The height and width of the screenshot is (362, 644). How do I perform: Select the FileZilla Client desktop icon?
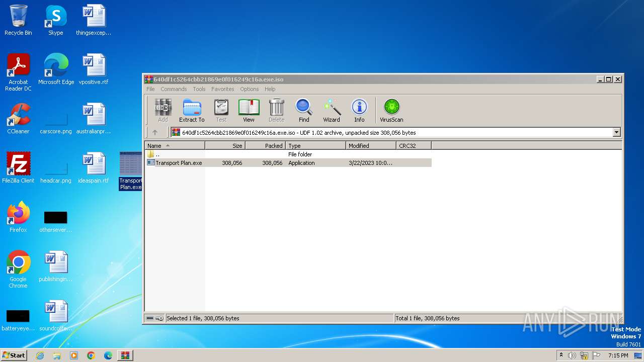coord(18,168)
